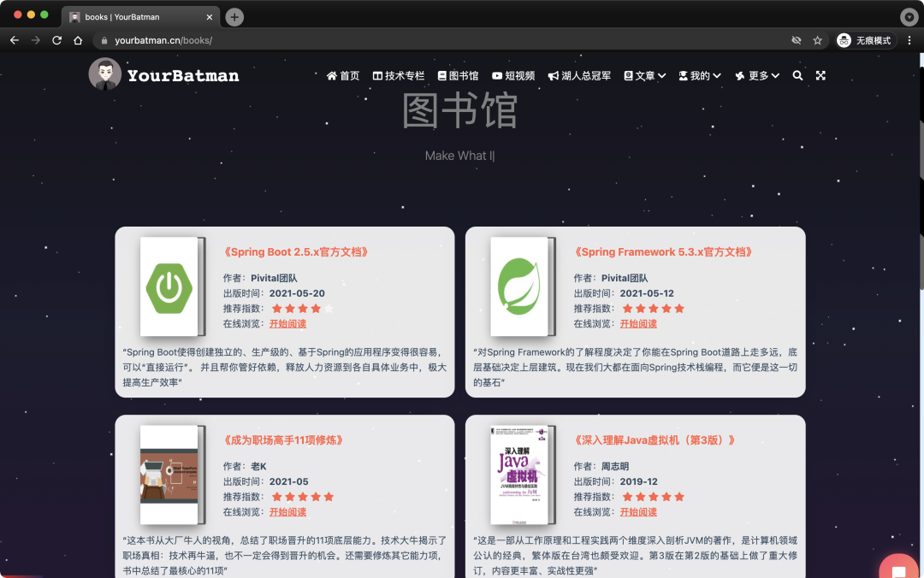Click the publish date 2021-05-12
Image resolution: width=924 pixels, height=578 pixels.
(x=647, y=293)
